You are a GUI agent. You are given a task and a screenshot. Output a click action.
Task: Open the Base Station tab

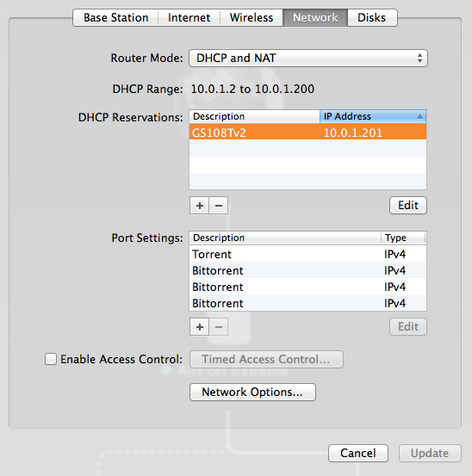[x=115, y=17]
